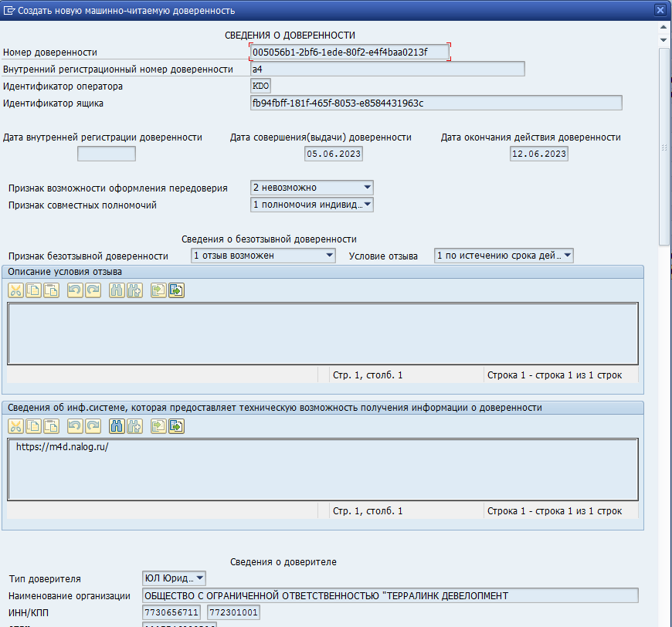The image size is (672, 627).
Task: Click Дата внутренней регистрации доверенности empty field
Action: tap(107, 154)
